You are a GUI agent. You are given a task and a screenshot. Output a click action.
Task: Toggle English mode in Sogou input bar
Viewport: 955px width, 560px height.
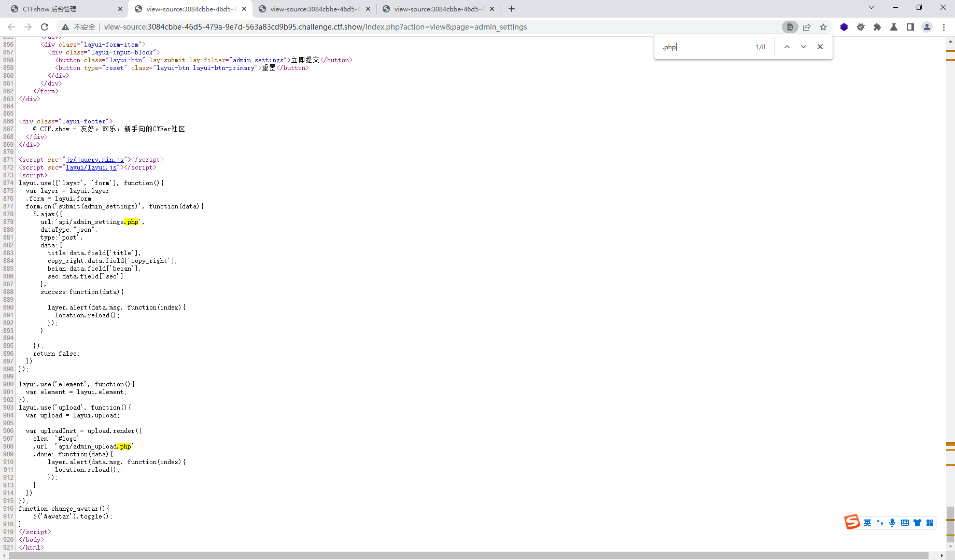(x=867, y=523)
